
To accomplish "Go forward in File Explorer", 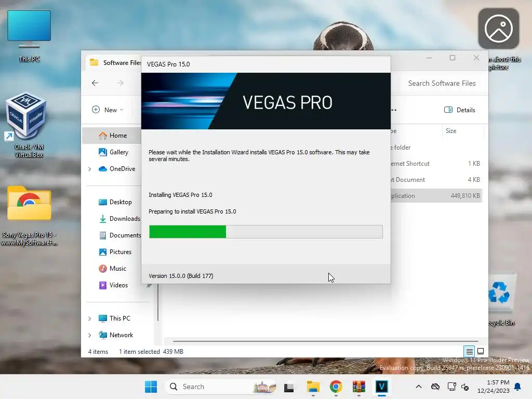I will click(x=120, y=83).
